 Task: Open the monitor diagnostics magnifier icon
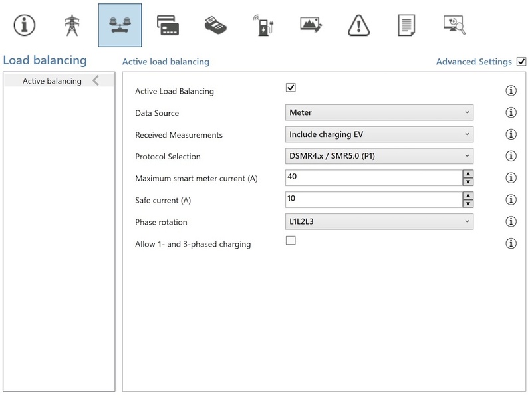(454, 25)
